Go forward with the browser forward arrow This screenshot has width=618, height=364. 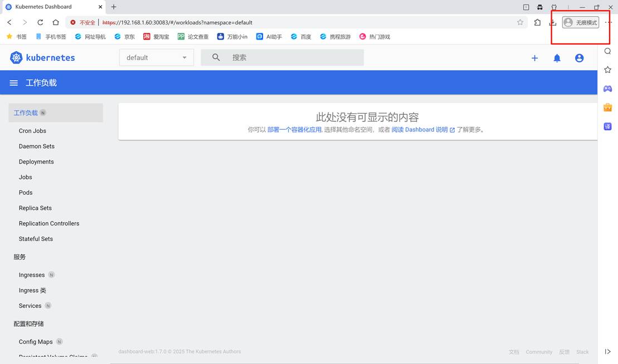[x=25, y=22]
